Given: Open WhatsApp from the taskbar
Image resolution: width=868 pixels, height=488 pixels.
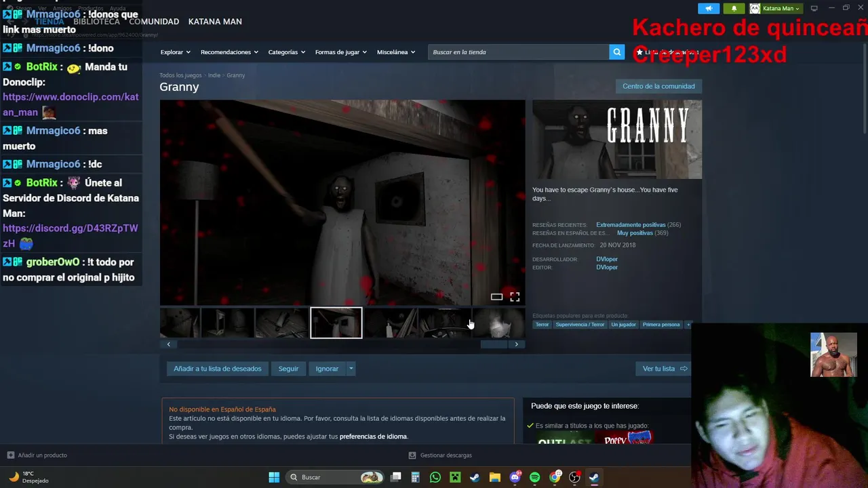Looking at the screenshot, I should [435, 477].
